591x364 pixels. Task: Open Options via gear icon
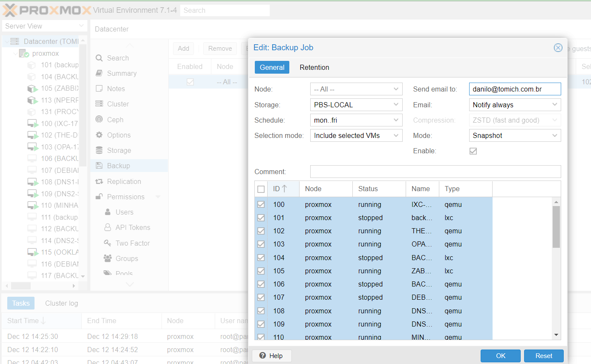point(99,135)
